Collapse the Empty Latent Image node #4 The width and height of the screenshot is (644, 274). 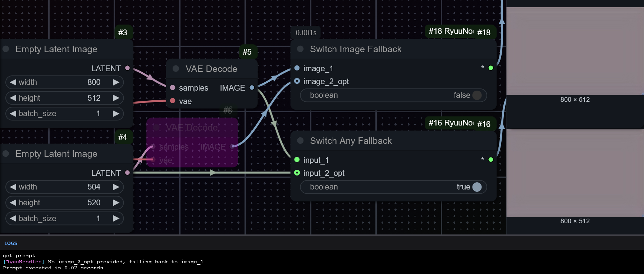click(x=6, y=154)
